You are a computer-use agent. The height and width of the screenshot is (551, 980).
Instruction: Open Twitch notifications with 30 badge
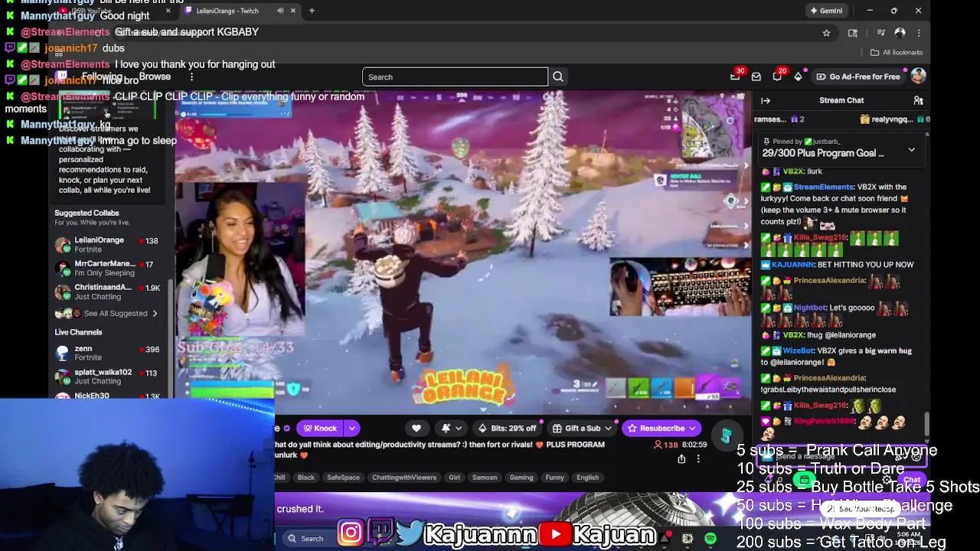pos(736,77)
